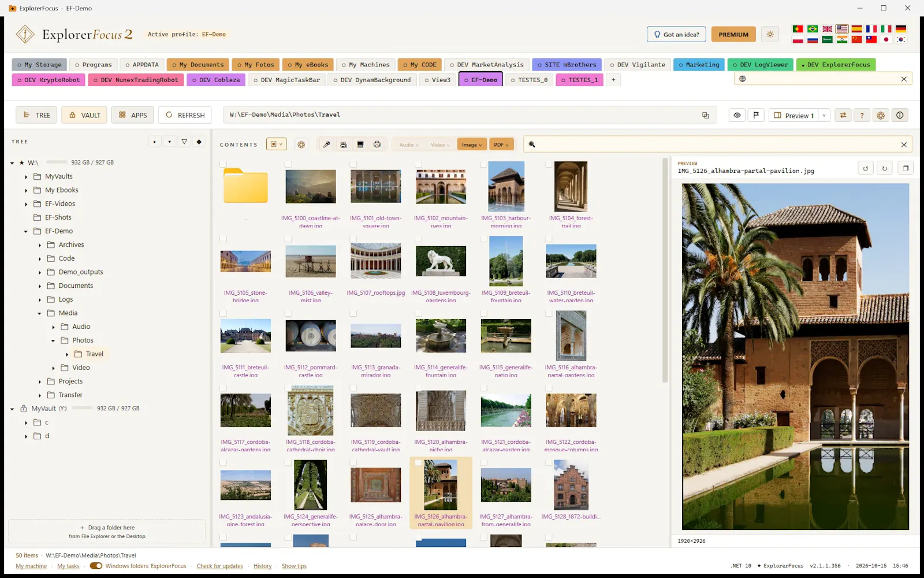Open settings gear next to the help icon
Image resolution: width=924 pixels, height=578 pixels.
[881, 115]
